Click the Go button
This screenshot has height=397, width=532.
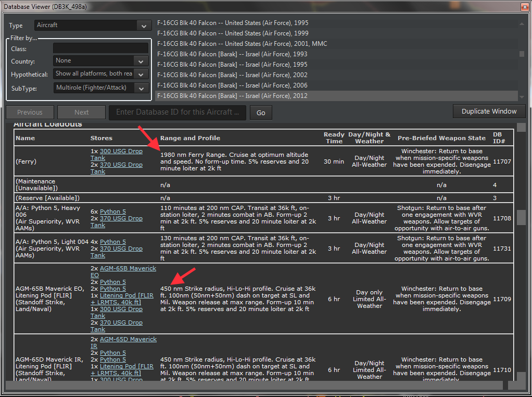click(x=261, y=113)
